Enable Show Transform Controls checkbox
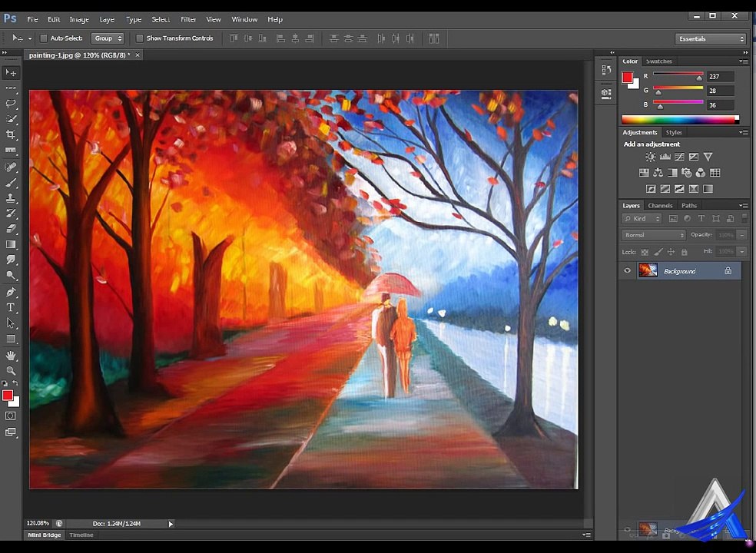756x553 pixels. 139,38
